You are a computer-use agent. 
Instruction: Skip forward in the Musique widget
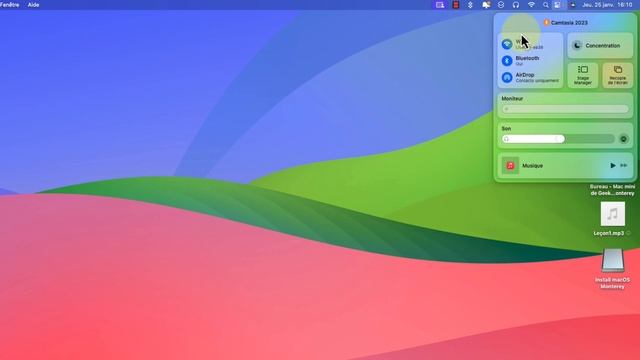pos(624,165)
